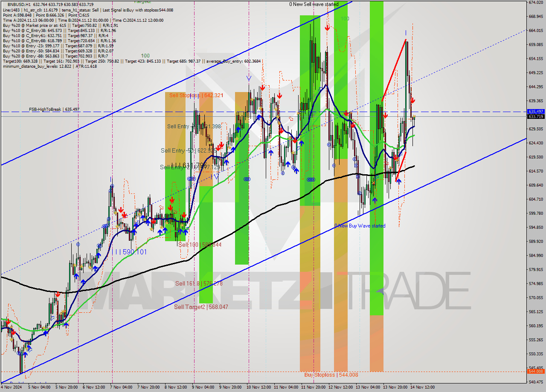
Task: Select 'Buy %20 @ Market price' line
Action: [x=61, y=25]
